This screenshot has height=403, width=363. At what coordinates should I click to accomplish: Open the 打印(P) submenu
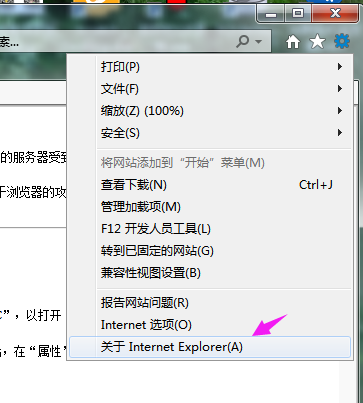[x=210, y=67]
